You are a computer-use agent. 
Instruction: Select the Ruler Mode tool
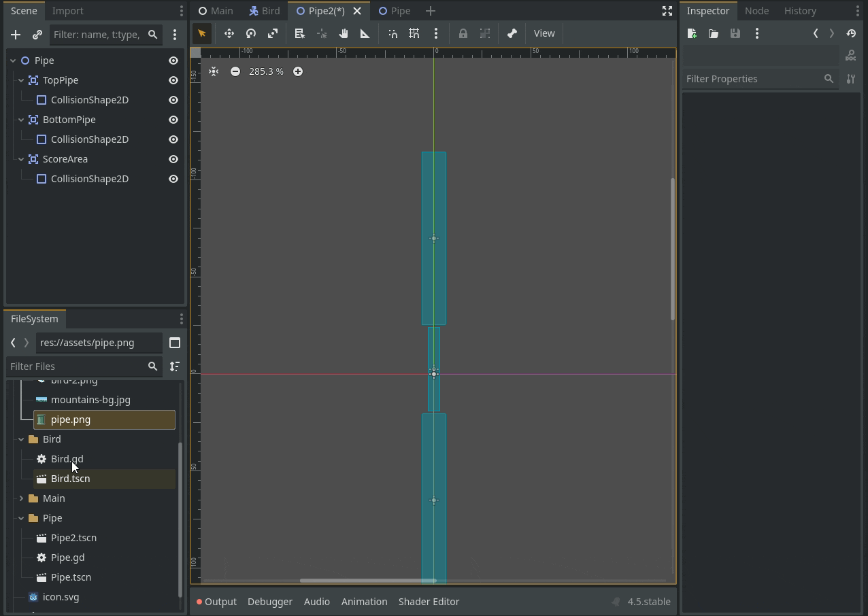[365, 33]
